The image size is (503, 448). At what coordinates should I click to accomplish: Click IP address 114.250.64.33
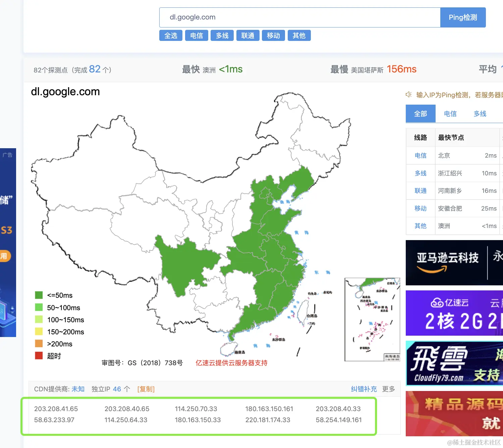[126, 420]
